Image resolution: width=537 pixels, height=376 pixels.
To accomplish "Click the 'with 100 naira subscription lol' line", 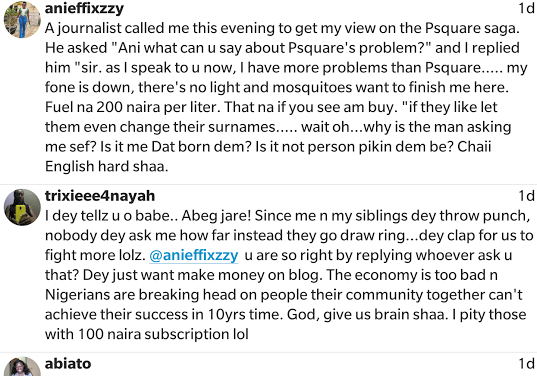I will click(x=147, y=334).
